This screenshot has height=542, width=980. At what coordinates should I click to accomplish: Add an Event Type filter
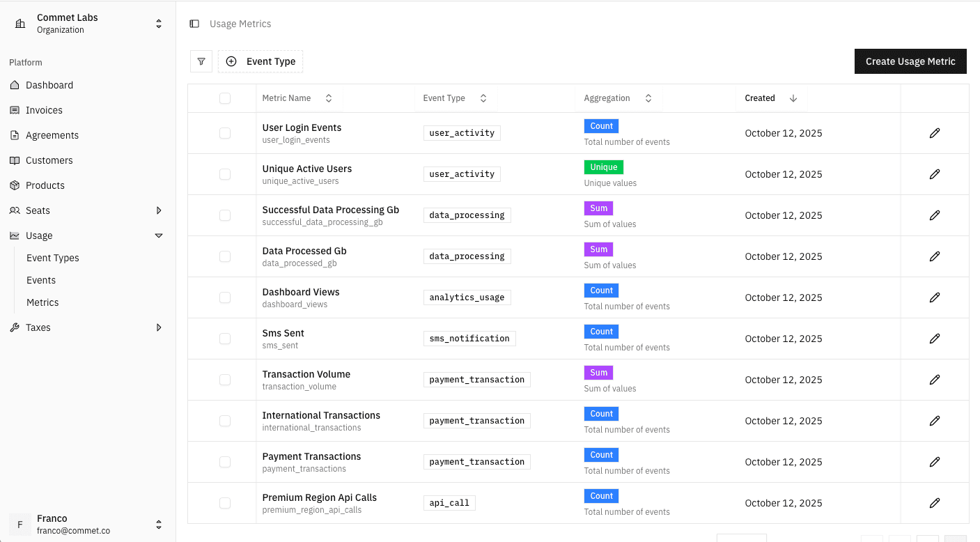click(260, 61)
